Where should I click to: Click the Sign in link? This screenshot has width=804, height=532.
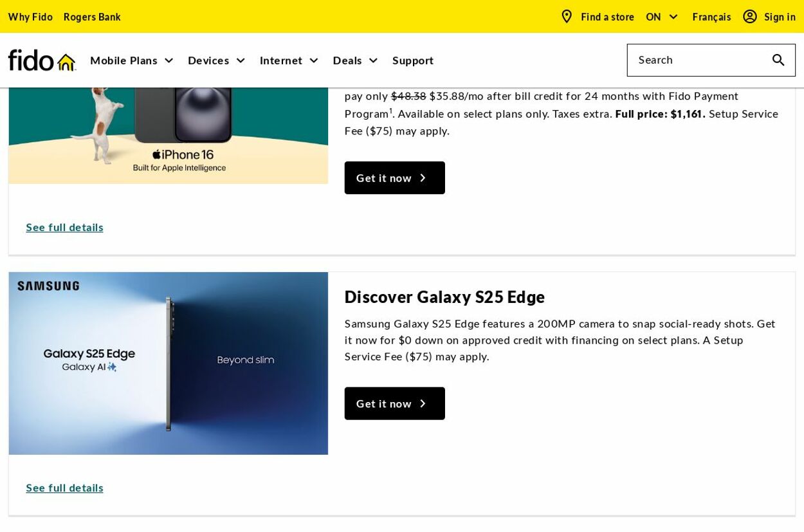780,17
